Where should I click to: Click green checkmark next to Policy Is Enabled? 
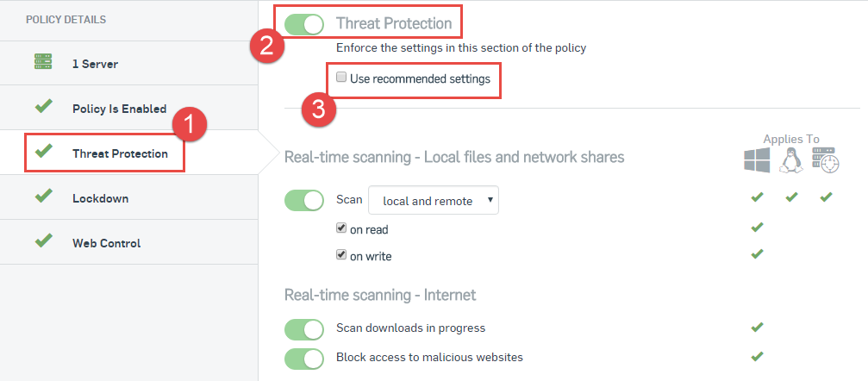click(x=43, y=106)
